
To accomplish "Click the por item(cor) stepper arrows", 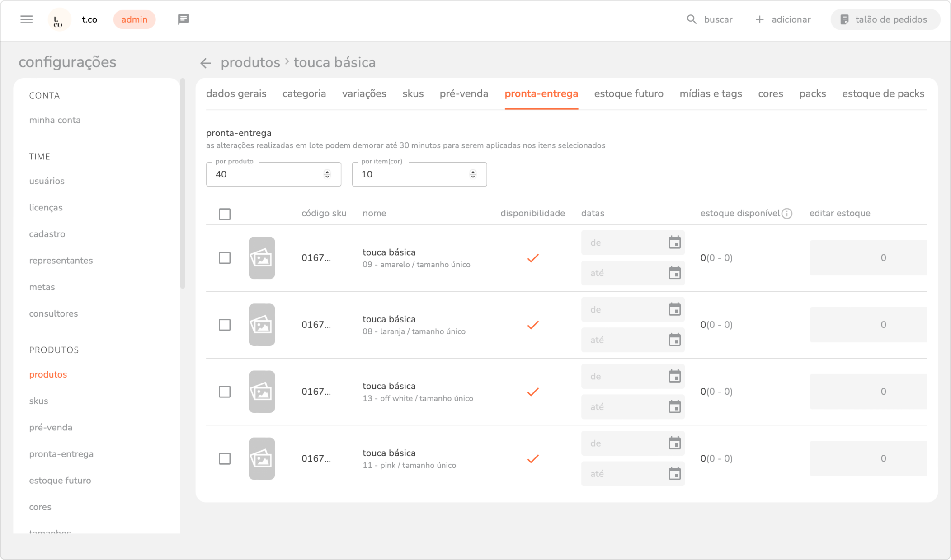I will (473, 174).
